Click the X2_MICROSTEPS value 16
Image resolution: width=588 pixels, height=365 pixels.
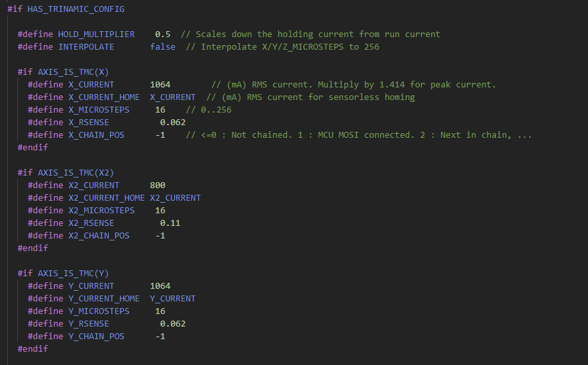tap(160, 211)
